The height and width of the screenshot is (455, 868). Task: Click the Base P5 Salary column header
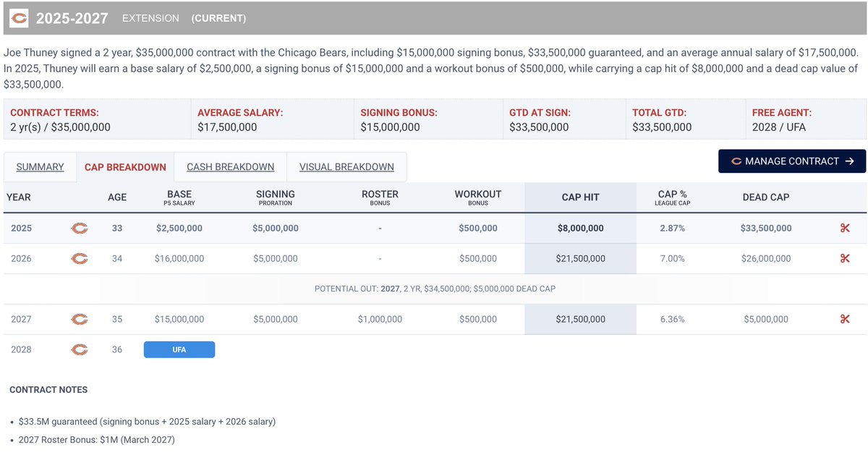pyautogui.click(x=179, y=198)
